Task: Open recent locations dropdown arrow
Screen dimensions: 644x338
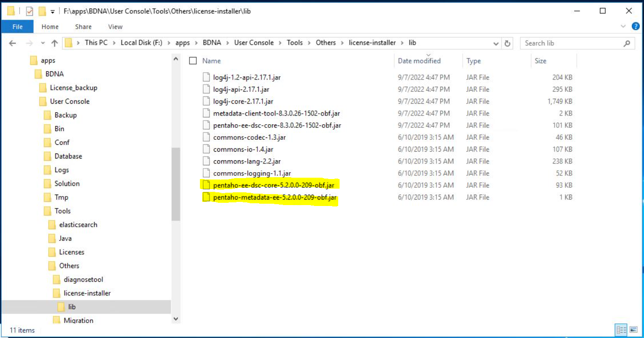Action: coord(43,43)
